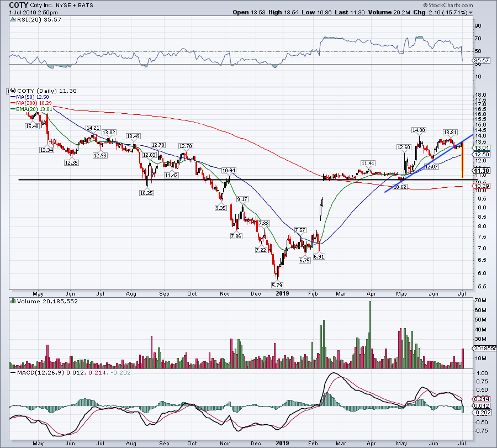The image size is (497, 448).
Task: Click the 11.42 price label in September
Action: point(171,175)
